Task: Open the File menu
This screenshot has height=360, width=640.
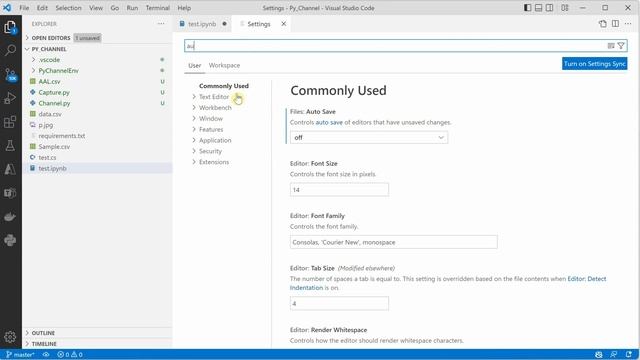Action: point(24,8)
